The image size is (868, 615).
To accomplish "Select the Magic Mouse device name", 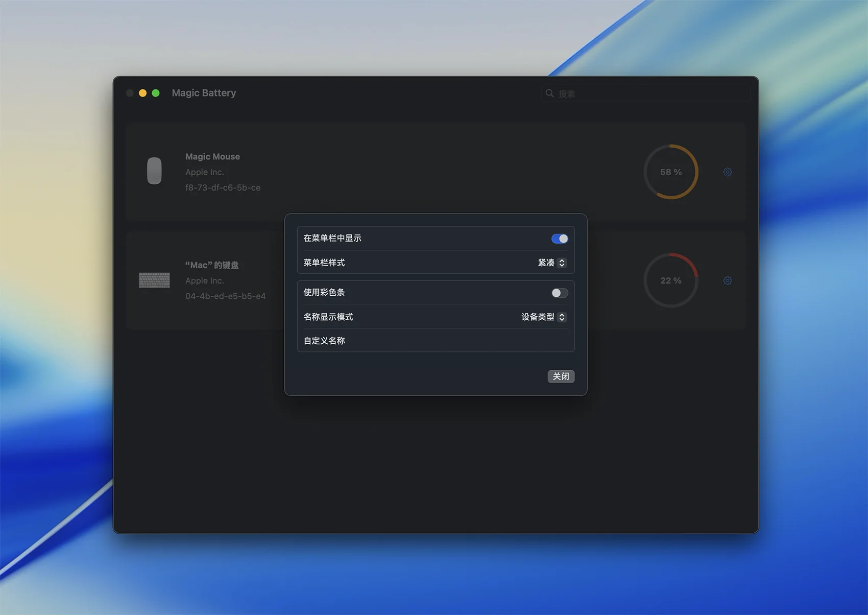I will click(x=212, y=157).
